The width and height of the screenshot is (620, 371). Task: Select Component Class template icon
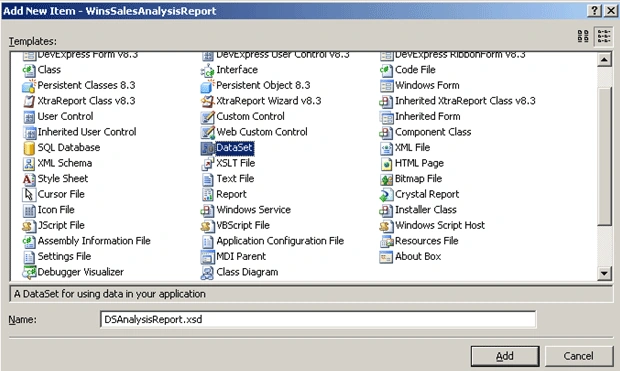pos(386,132)
